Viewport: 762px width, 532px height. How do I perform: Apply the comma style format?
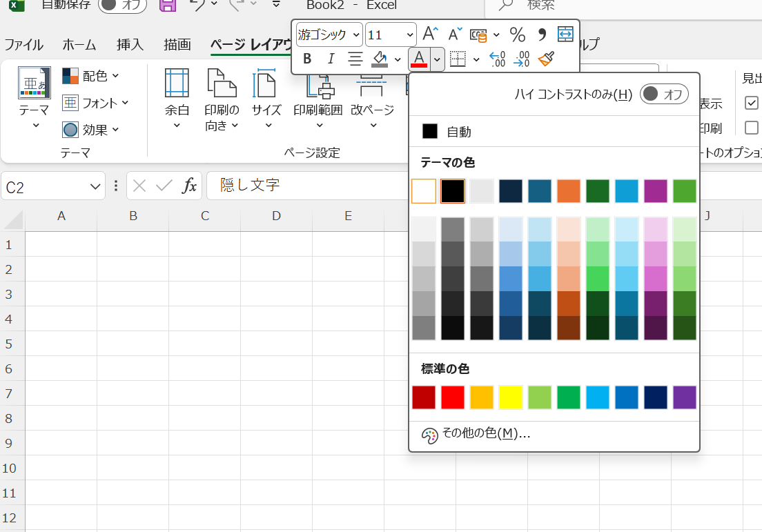pyautogui.click(x=542, y=34)
